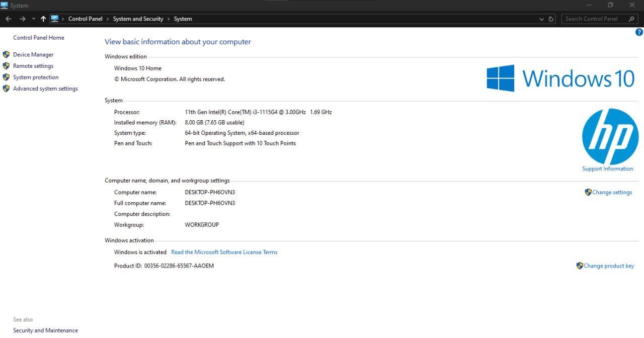644x338 pixels.
Task: Click the computer icon in address bar
Action: [55, 19]
